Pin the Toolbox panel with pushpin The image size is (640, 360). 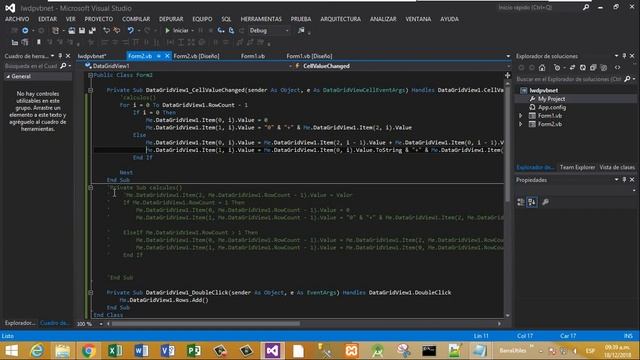(60, 56)
